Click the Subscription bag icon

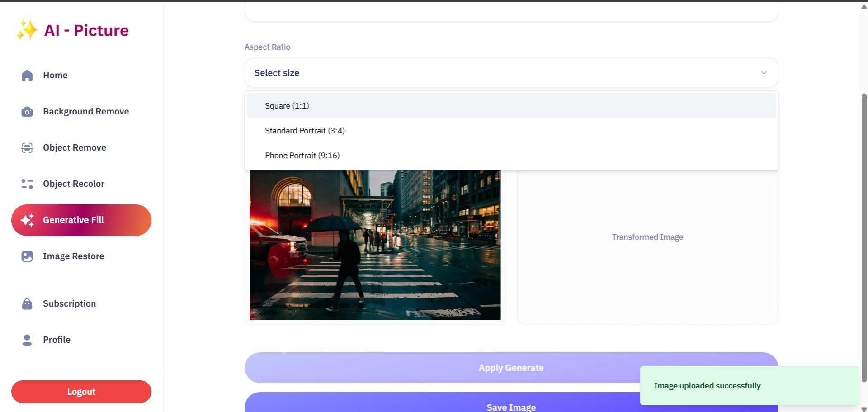[27, 304]
